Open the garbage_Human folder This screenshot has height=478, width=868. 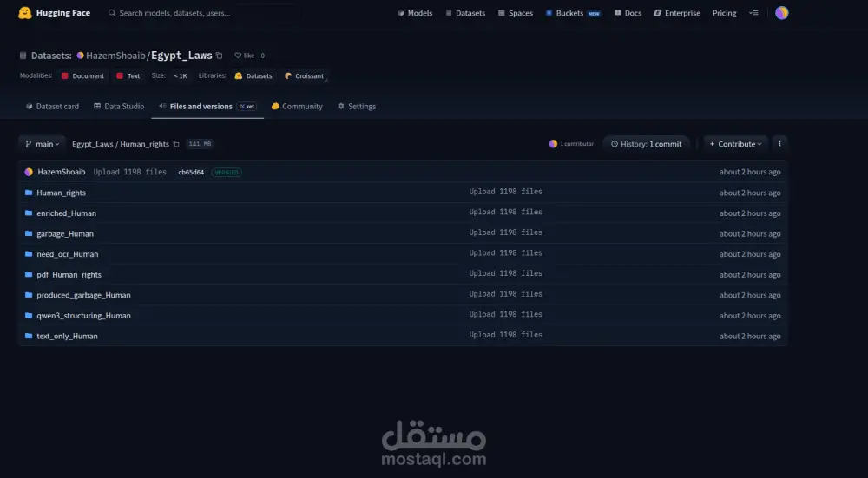65,233
